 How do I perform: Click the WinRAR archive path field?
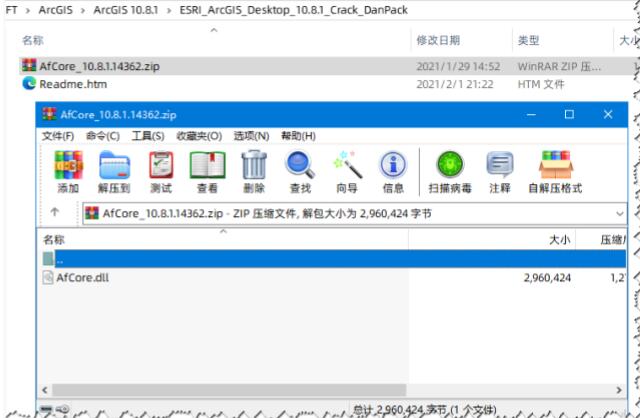click(354, 213)
